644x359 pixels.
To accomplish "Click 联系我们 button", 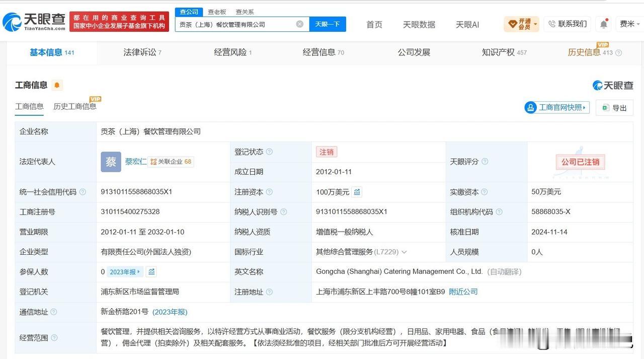I will pos(567,24).
